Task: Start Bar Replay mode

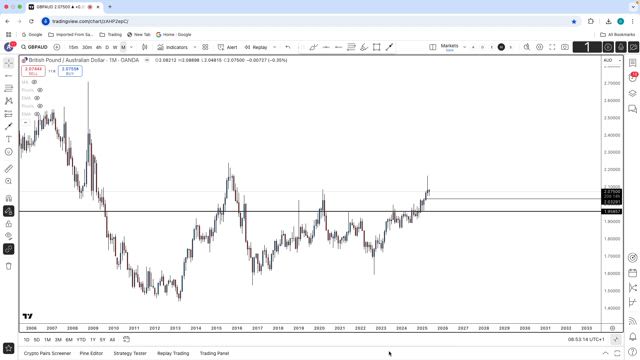Action: pos(256,47)
